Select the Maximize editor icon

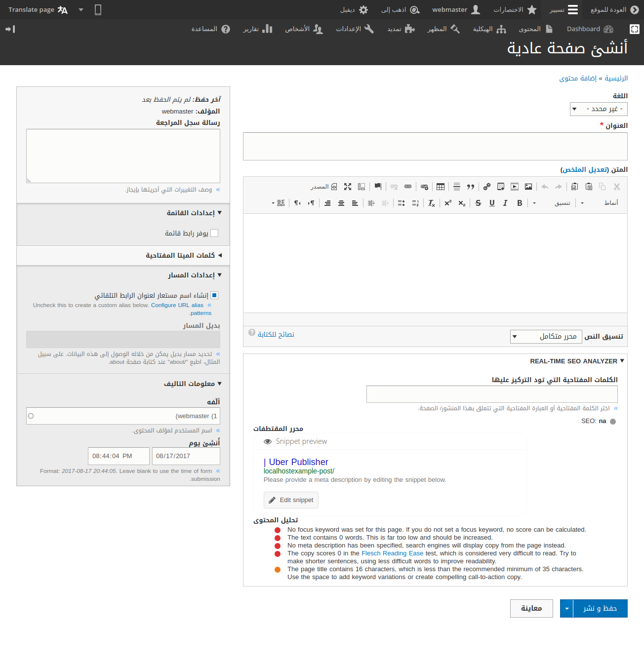click(x=348, y=187)
